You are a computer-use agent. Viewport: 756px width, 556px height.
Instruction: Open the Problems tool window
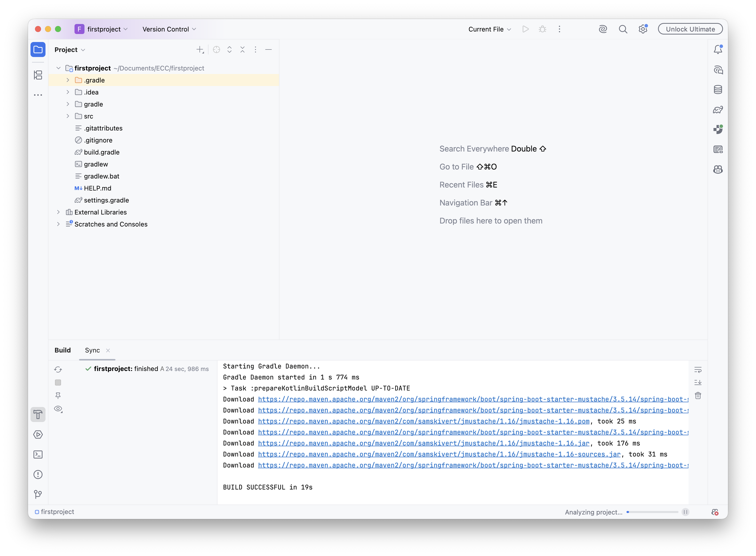pyautogui.click(x=38, y=474)
